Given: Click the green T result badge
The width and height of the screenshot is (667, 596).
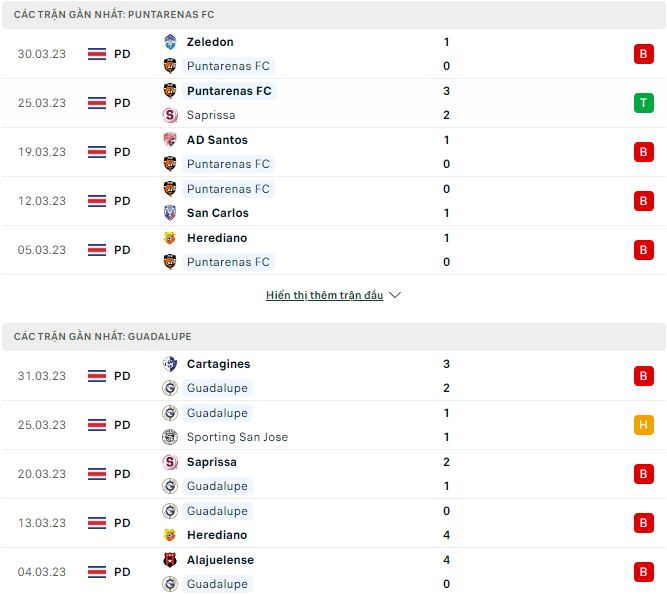Looking at the screenshot, I should [644, 103].
